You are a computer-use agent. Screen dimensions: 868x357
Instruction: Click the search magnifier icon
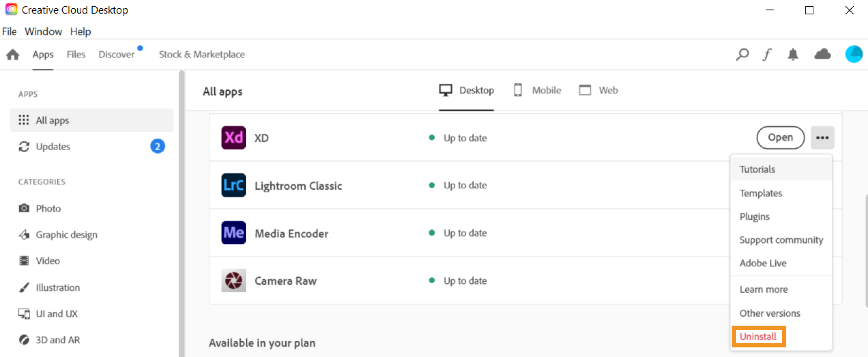pos(742,54)
